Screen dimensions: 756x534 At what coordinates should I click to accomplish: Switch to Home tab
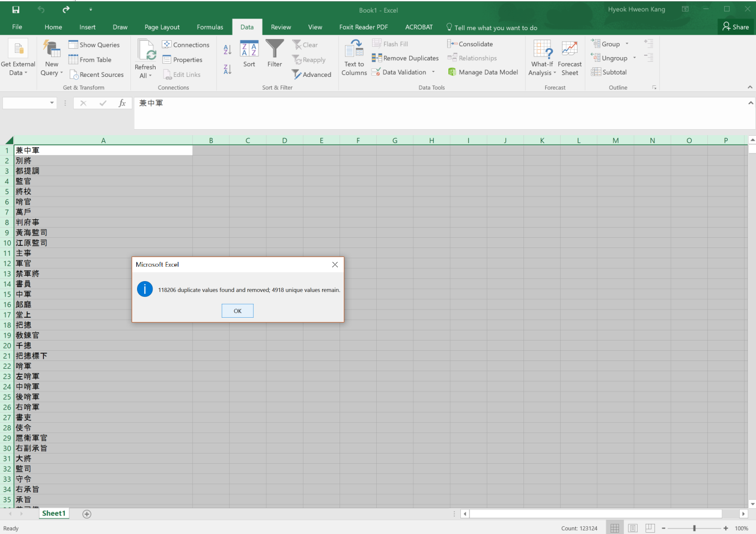(x=53, y=27)
